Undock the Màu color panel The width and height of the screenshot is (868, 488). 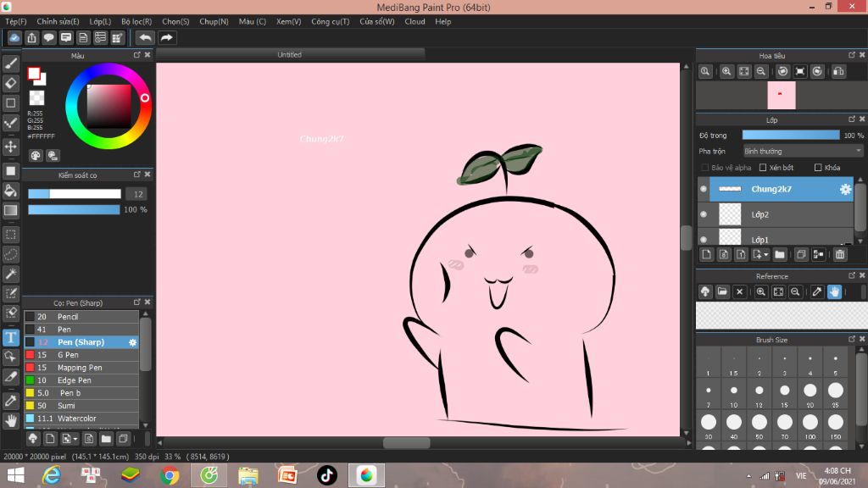136,55
